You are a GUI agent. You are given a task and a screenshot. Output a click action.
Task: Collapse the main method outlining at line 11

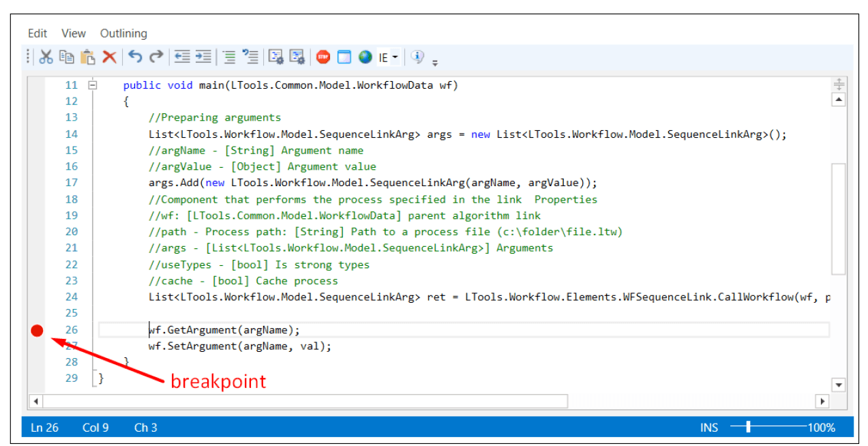pyautogui.click(x=93, y=85)
